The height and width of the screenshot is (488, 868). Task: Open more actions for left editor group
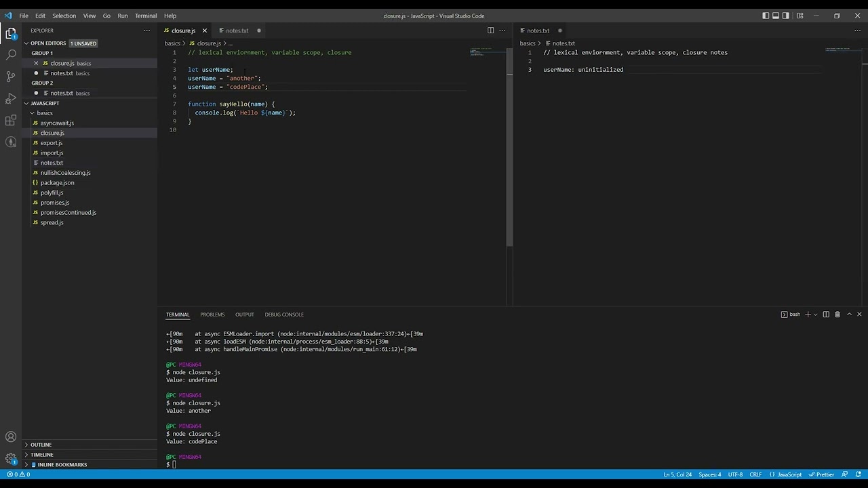point(502,30)
